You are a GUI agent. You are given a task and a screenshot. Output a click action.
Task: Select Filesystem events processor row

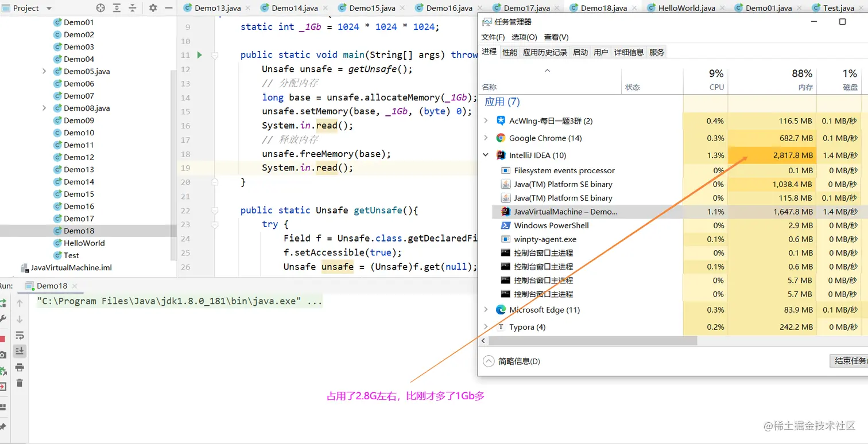coord(672,170)
